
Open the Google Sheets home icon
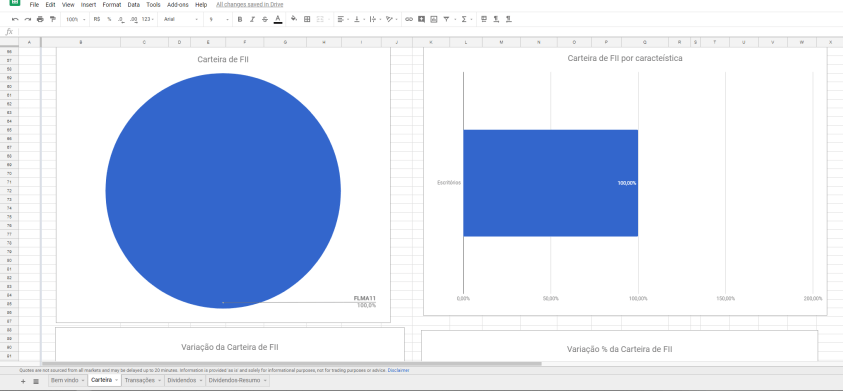(15, 2)
